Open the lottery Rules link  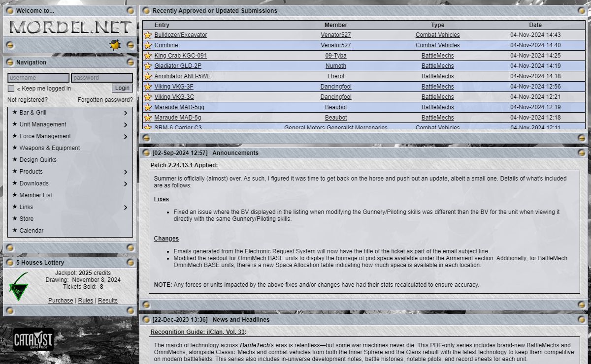[86, 301]
